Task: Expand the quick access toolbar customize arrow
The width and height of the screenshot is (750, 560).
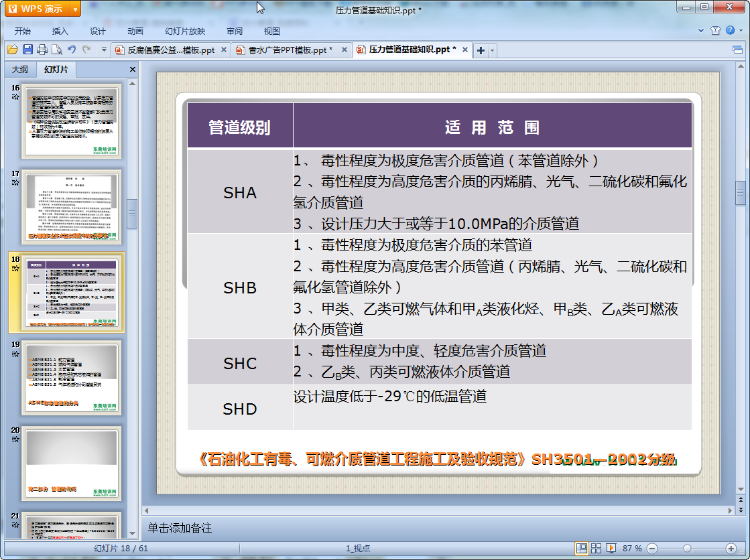Action: pyautogui.click(x=104, y=49)
